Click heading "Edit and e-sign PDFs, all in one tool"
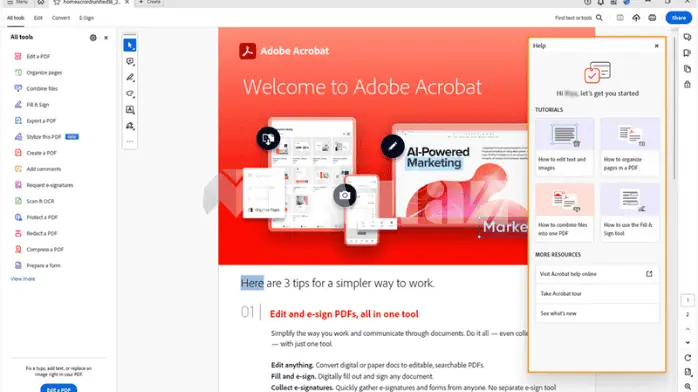 (344, 314)
